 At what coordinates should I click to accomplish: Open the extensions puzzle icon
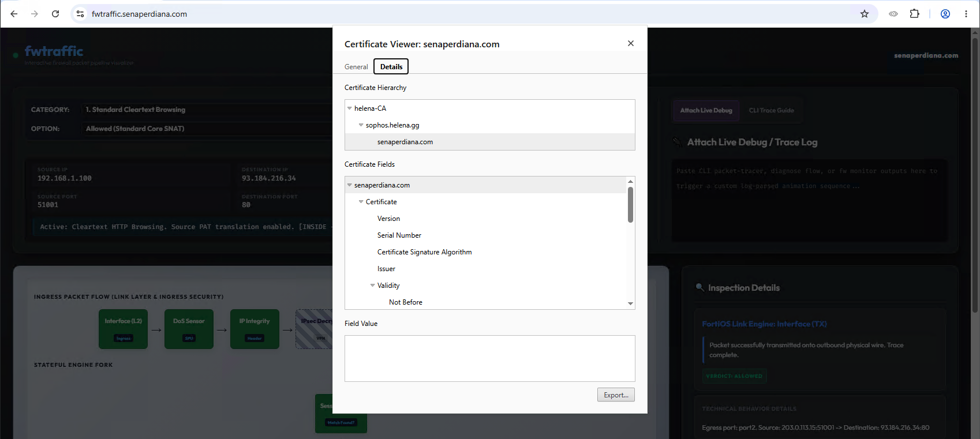tap(915, 14)
